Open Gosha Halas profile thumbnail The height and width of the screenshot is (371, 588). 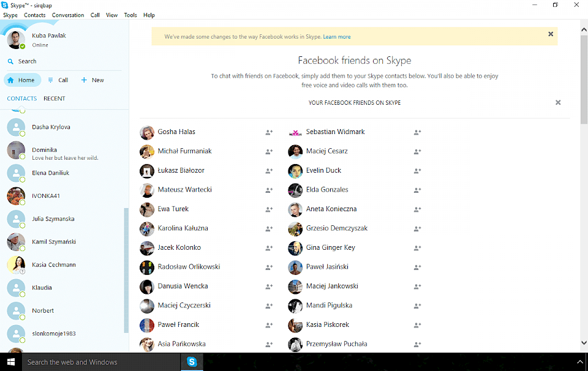(147, 132)
